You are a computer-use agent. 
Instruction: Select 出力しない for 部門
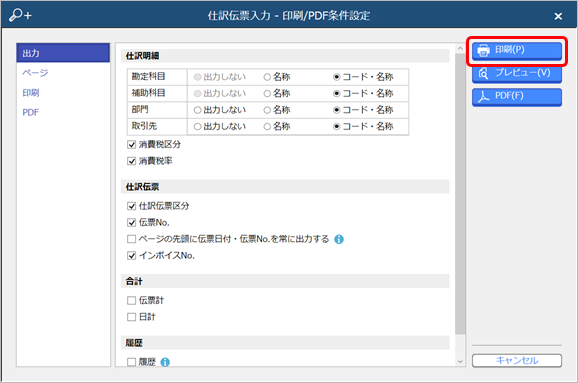click(220, 110)
